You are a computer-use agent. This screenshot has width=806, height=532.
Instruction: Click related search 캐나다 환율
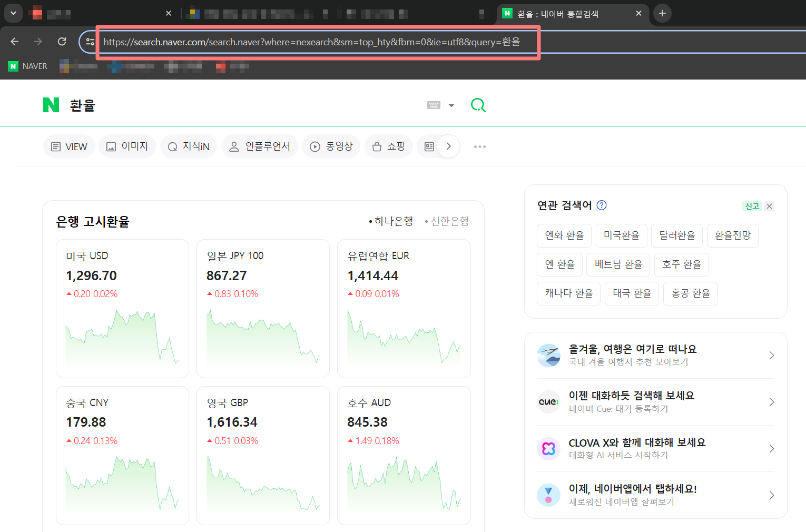point(569,293)
